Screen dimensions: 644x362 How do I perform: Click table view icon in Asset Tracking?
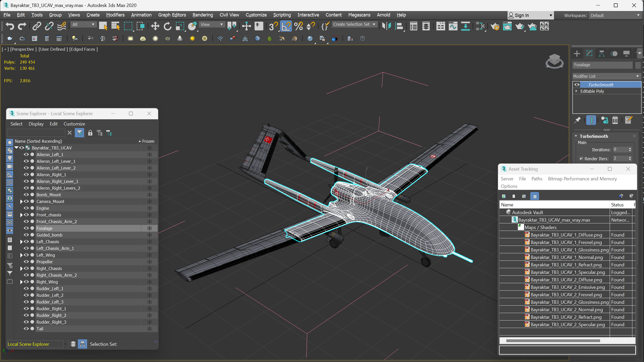point(535,196)
